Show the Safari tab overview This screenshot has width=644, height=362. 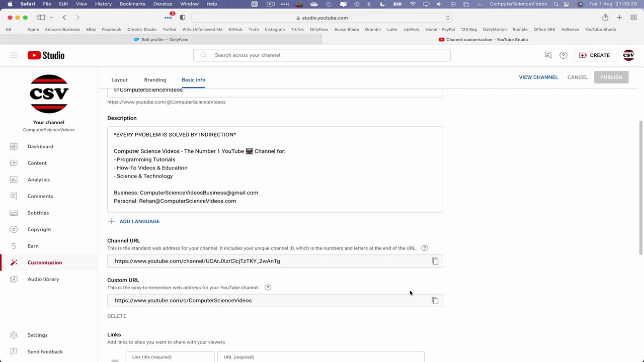point(633,18)
